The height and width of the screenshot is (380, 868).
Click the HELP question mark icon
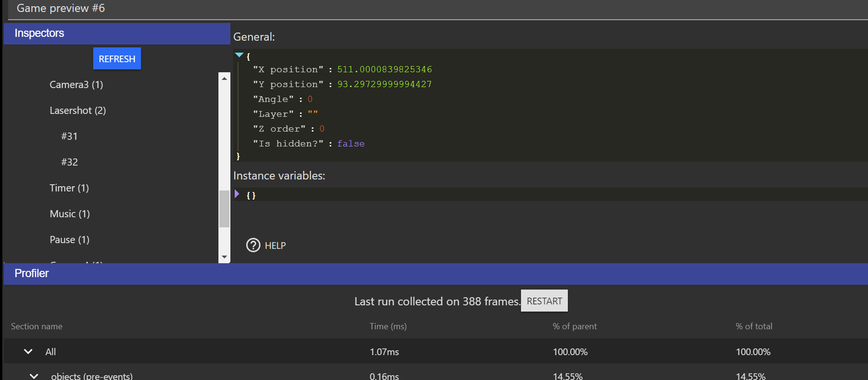coord(253,245)
